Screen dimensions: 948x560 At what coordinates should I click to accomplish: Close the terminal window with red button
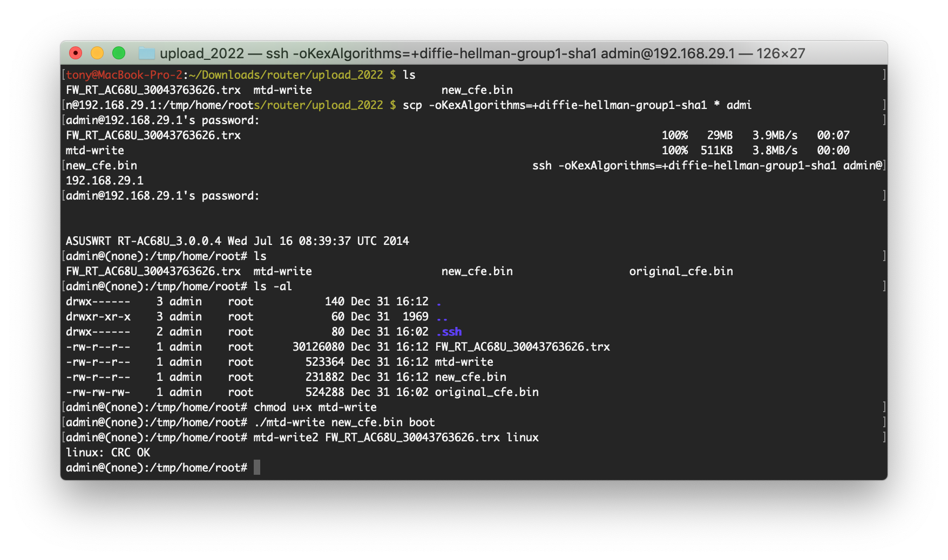pos(76,53)
